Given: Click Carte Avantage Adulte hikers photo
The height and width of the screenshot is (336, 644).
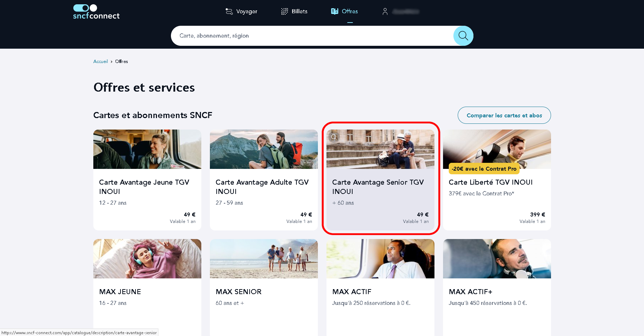Looking at the screenshot, I should (x=264, y=149).
